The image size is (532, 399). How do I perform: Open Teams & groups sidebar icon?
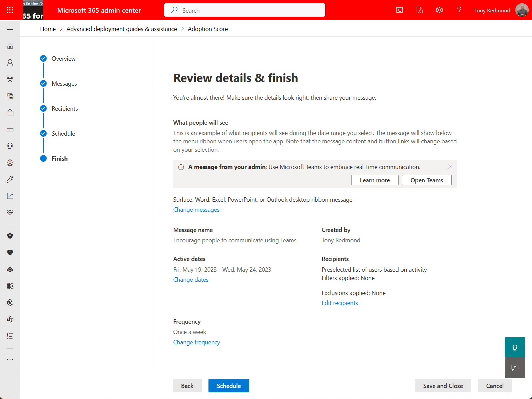10,79
